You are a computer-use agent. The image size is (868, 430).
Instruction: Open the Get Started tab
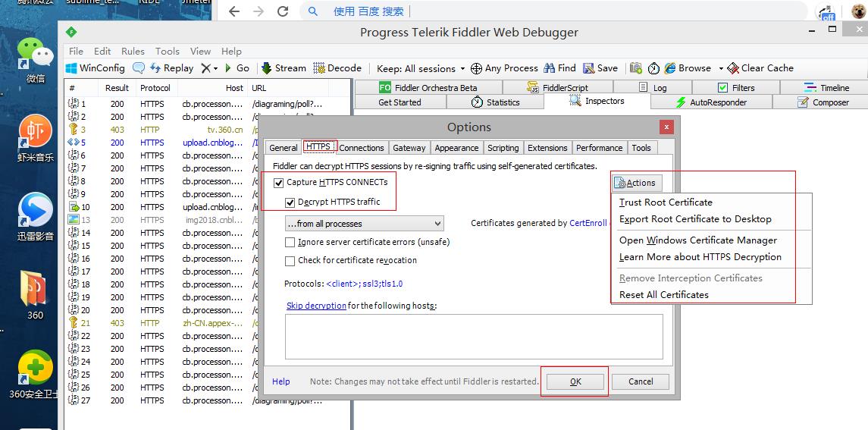400,102
